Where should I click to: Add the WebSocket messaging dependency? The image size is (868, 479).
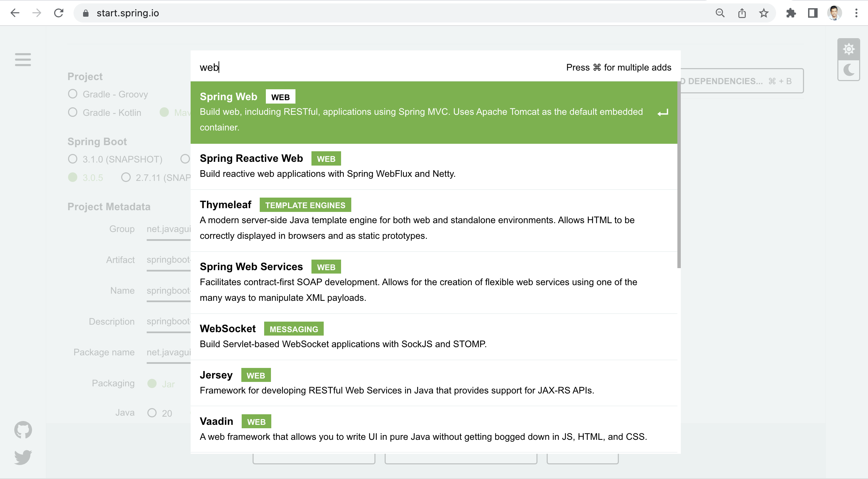(434, 337)
